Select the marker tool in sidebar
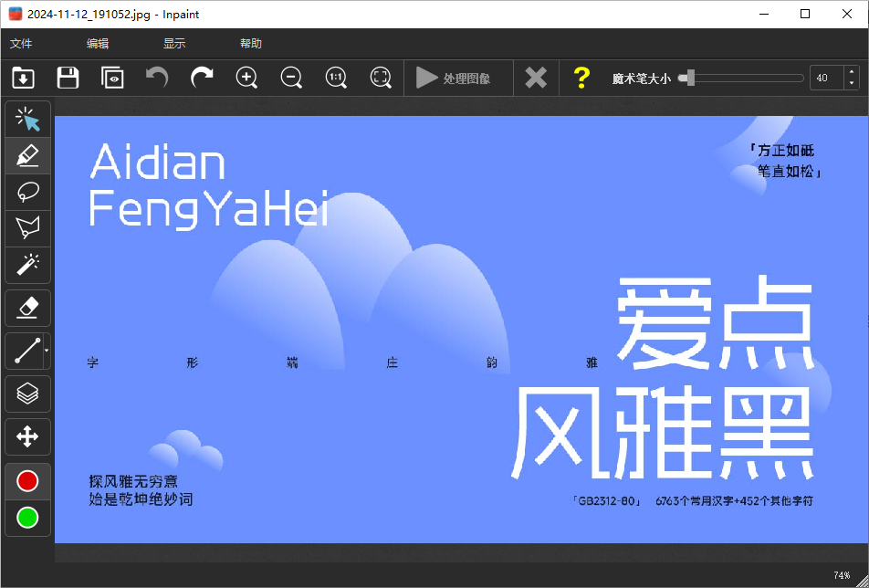Viewport: 869px width, 588px height. click(27, 155)
